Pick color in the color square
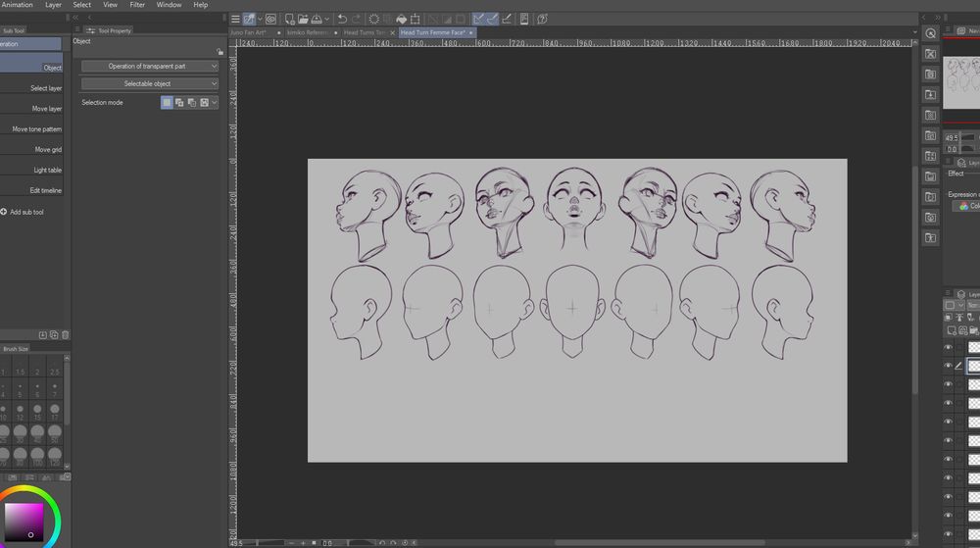980x548 pixels. 24,522
